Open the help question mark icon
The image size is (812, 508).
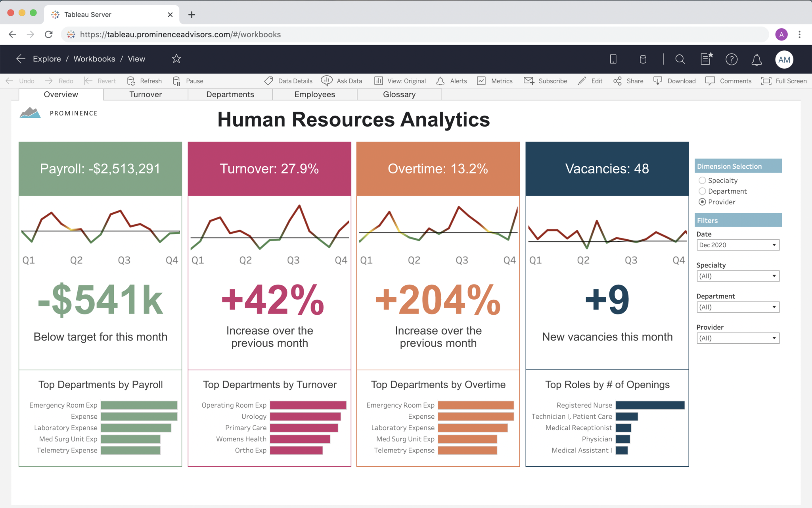[x=731, y=60]
